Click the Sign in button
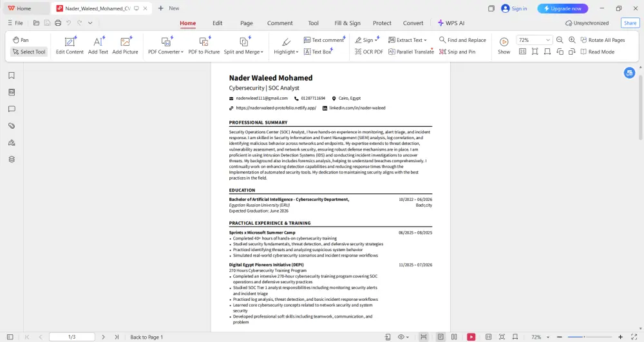This screenshot has width=644, height=342. [514, 8]
